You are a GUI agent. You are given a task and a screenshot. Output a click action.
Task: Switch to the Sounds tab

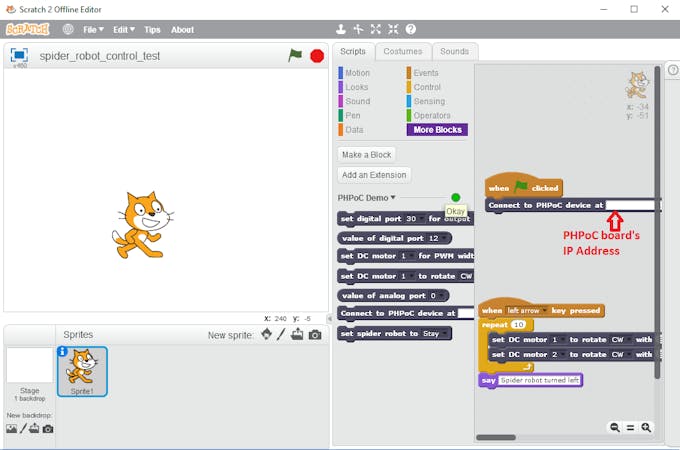coord(454,52)
